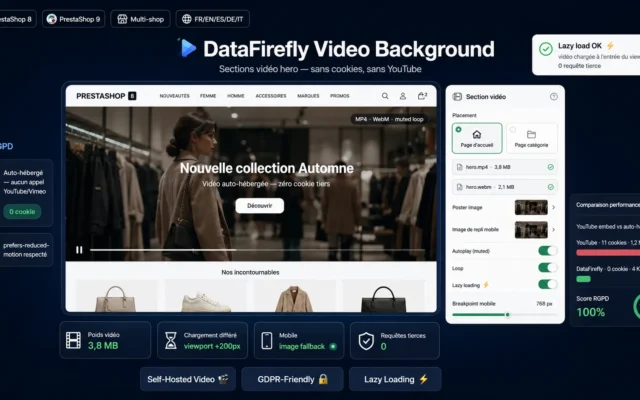Open the MARQUES menu item
Viewport: 640px width, 400px height.
pos(308,96)
